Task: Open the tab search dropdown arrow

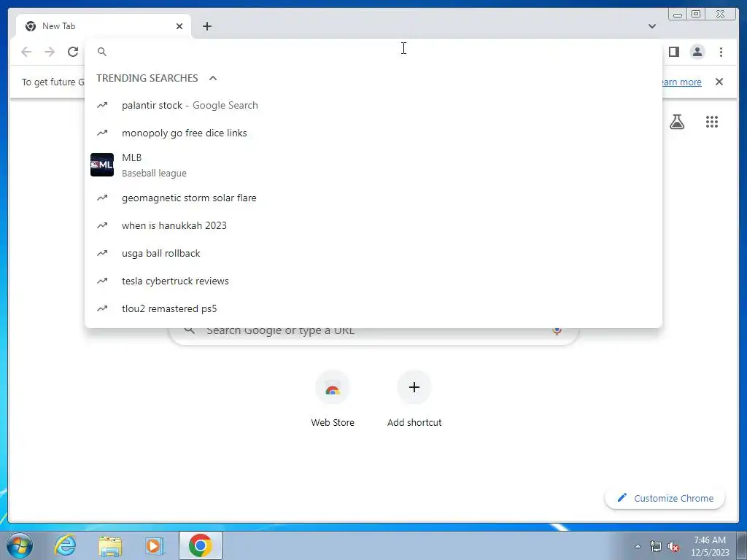Action: [651, 26]
